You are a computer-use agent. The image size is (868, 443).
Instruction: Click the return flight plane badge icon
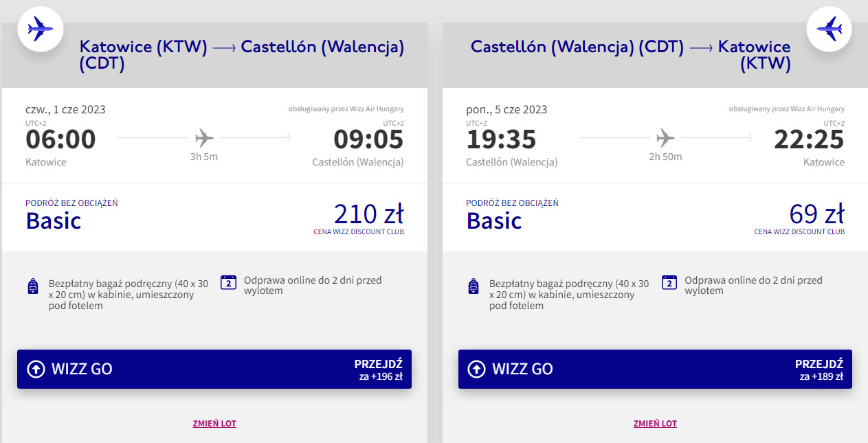coord(829,29)
